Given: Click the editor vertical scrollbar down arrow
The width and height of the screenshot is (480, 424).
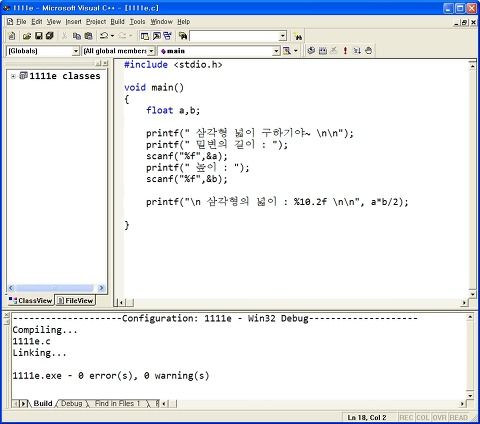Looking at the screenshot, I should (472, 294).
